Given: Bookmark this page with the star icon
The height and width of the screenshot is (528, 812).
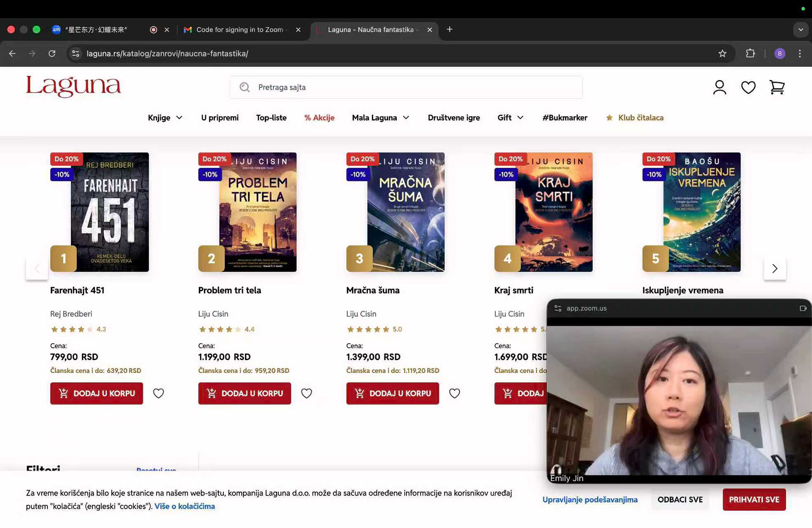Looking at the screenshot, I should [722, 53].
